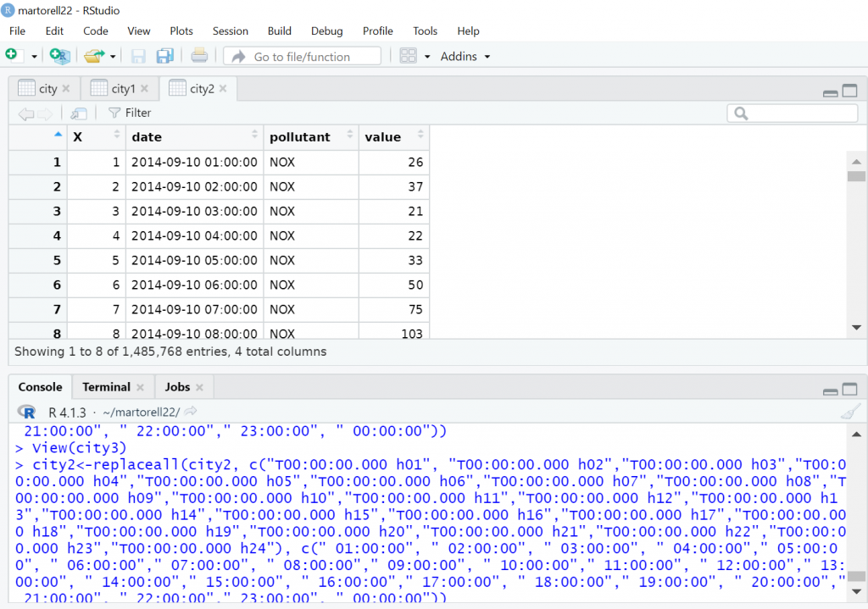Open the Code menu
The image size is (868, 609).
pyautogui.click(x=95, y=31)
